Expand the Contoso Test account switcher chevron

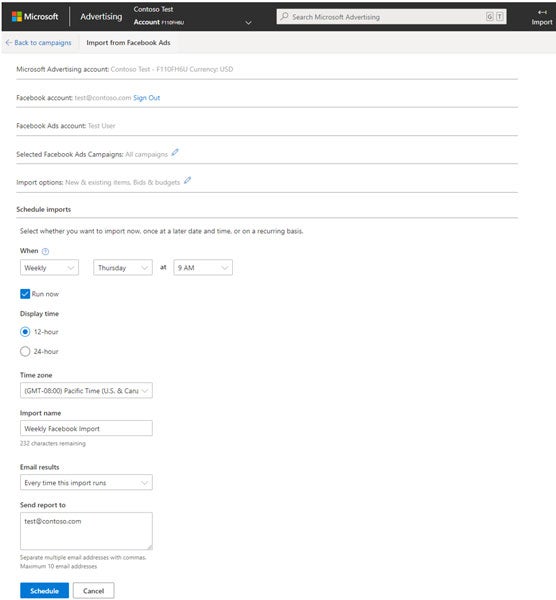[248, 23]
